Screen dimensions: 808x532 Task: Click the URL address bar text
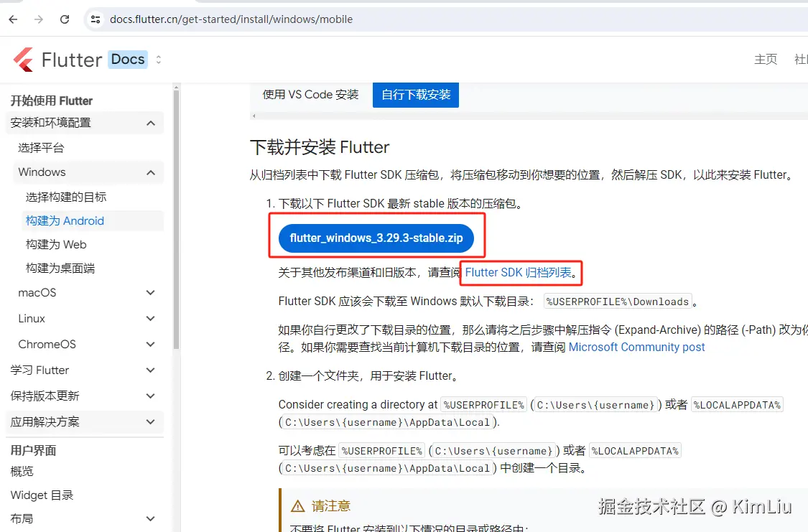tap(231, 19)
